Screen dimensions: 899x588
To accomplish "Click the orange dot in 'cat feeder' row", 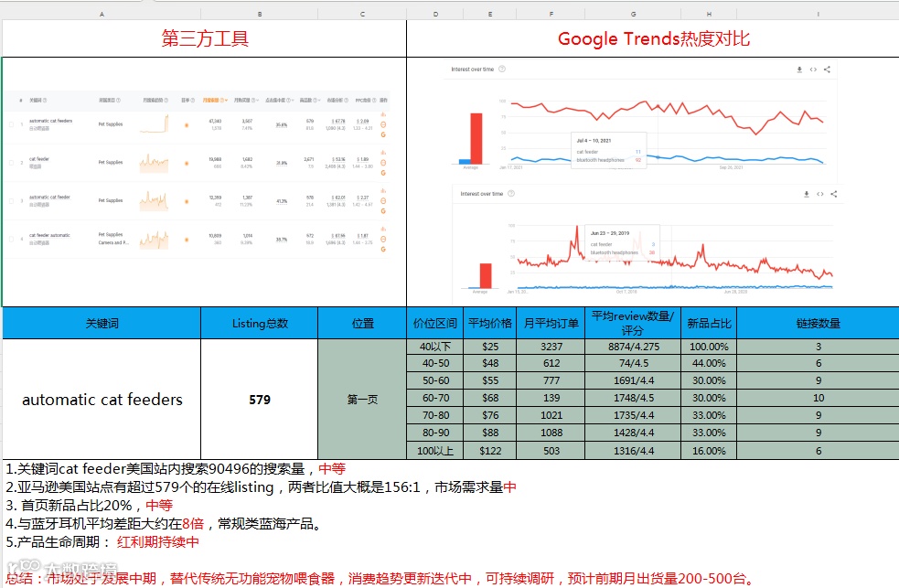I will coord(187,164).
